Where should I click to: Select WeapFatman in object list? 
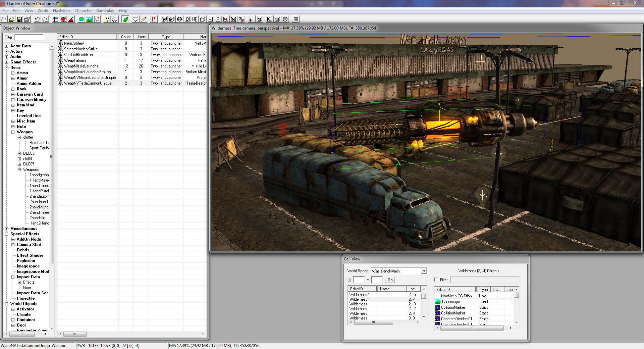point(75,60)
